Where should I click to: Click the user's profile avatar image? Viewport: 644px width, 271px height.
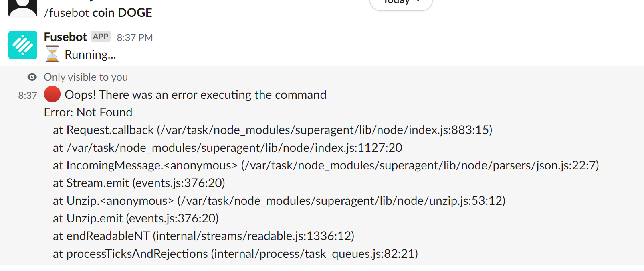pos(22,6)
